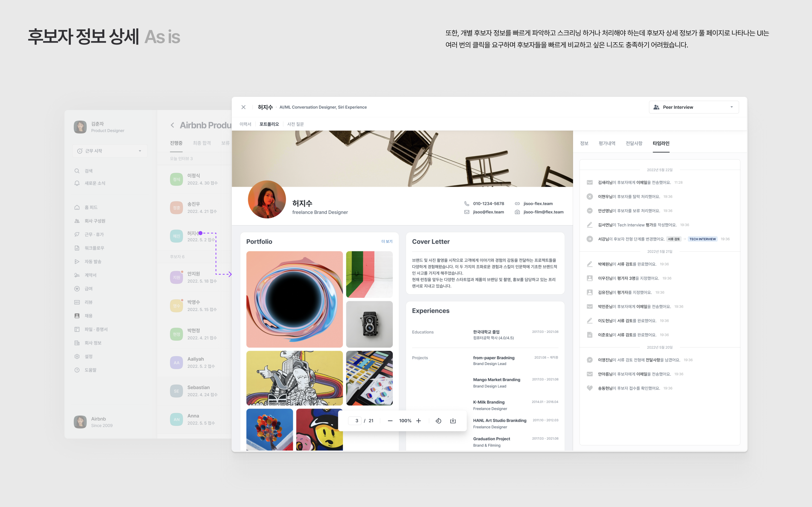
Task: Click the jisoo@flex.team email link
Action: (488, 212)
